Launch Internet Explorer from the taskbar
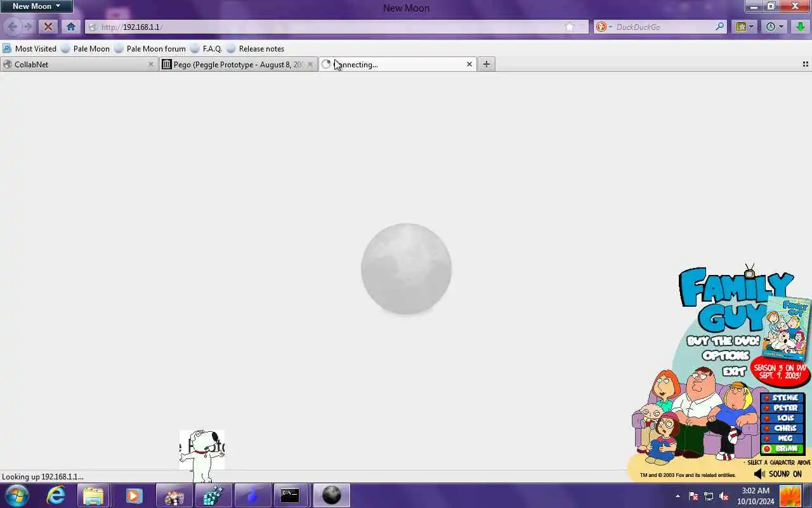 pos(56,495)
